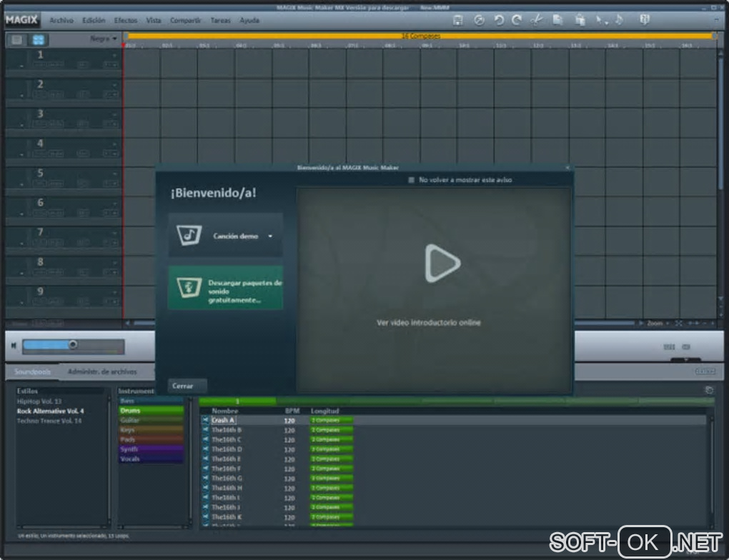Click the MAGIX logo

point(21,20)
